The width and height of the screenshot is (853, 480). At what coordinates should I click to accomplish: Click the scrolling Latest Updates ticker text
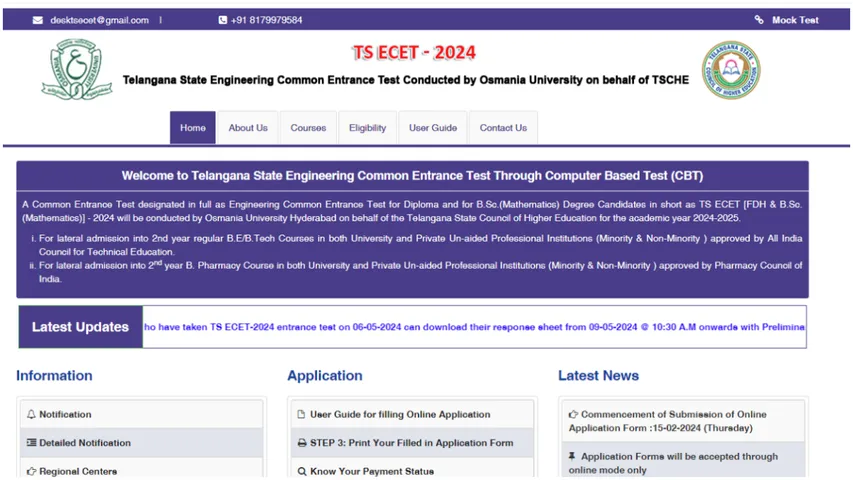coord(474,327)
